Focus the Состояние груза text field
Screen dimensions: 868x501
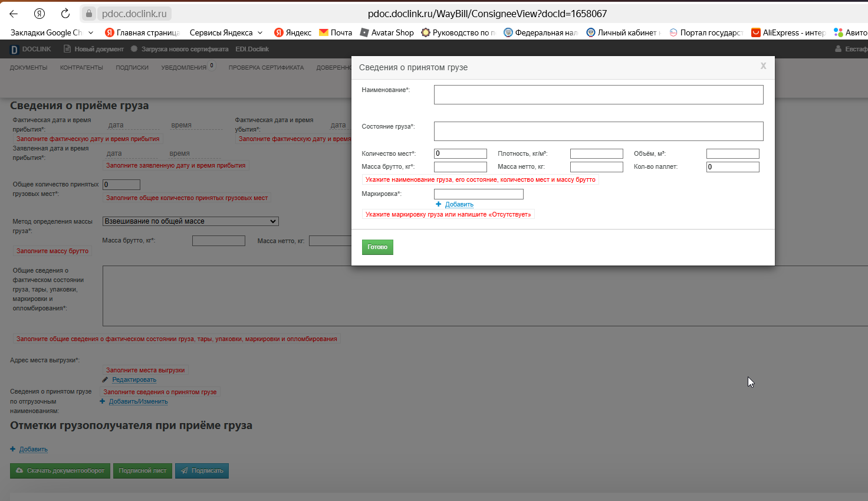point(599,131)
